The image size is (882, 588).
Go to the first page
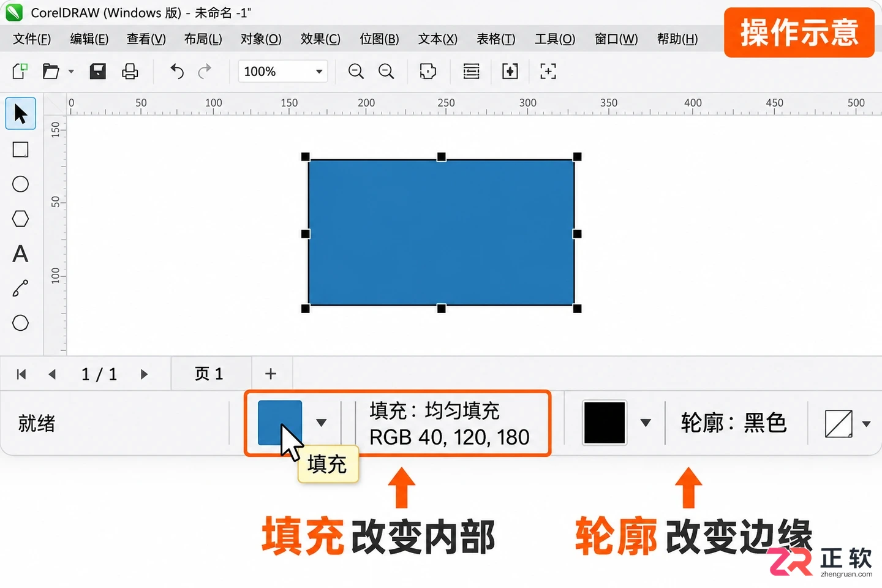(21, 374)
